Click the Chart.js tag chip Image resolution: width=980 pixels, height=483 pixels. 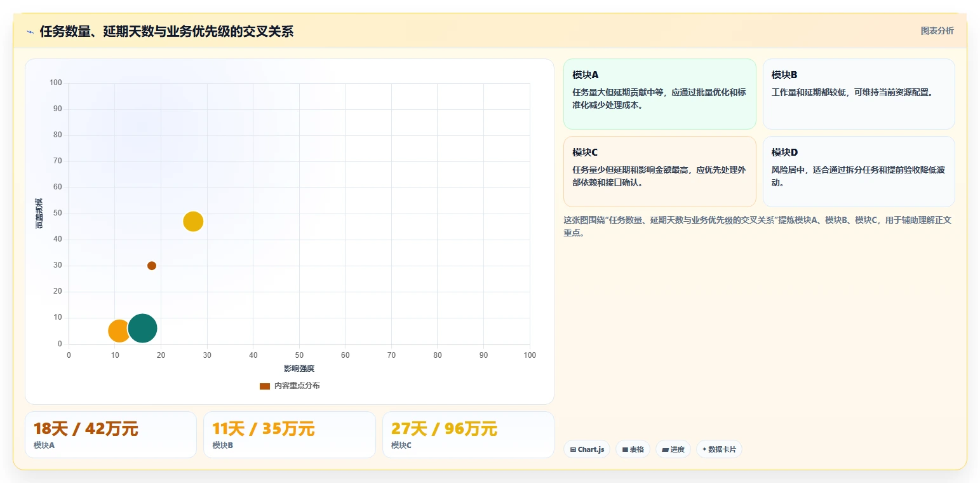587,449
